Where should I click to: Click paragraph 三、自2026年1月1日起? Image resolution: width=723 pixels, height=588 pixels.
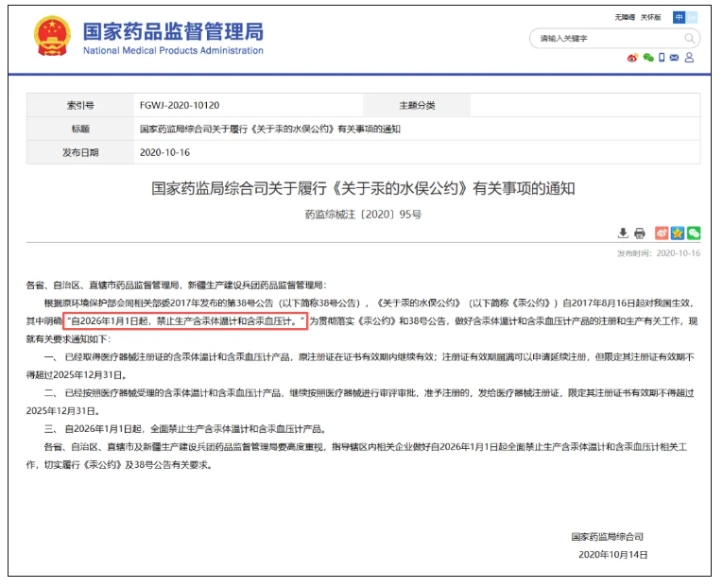coord(185,429)
